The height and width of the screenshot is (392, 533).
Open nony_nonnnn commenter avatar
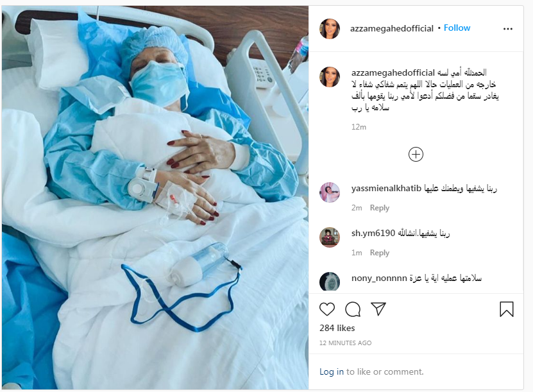(x=330, y=282)
